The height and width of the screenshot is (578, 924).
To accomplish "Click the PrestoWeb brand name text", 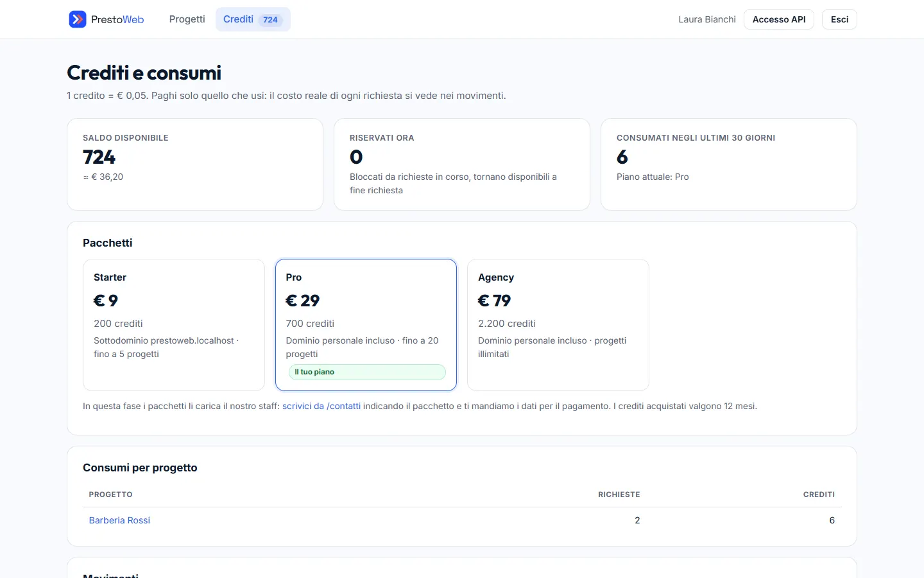I will click(117, 19).
